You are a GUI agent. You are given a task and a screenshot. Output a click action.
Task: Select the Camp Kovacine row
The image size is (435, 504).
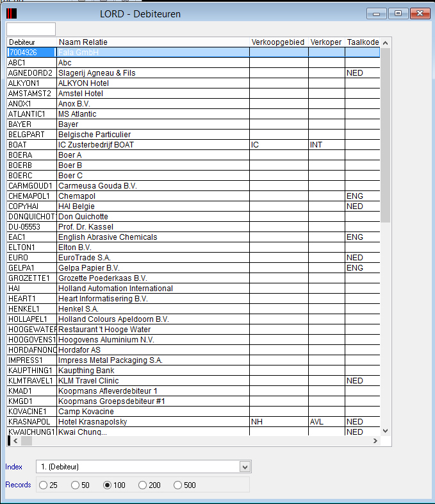(x=193, y=412)
